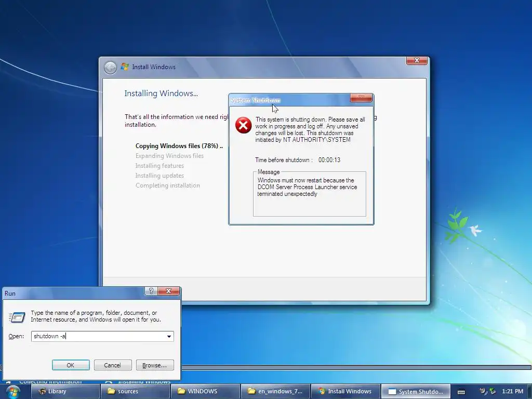Image resolution: width=532 pixels, height=399 pixels.
Task: Click the clock showing 1:21 PM
Action: [x=512, y=391]
